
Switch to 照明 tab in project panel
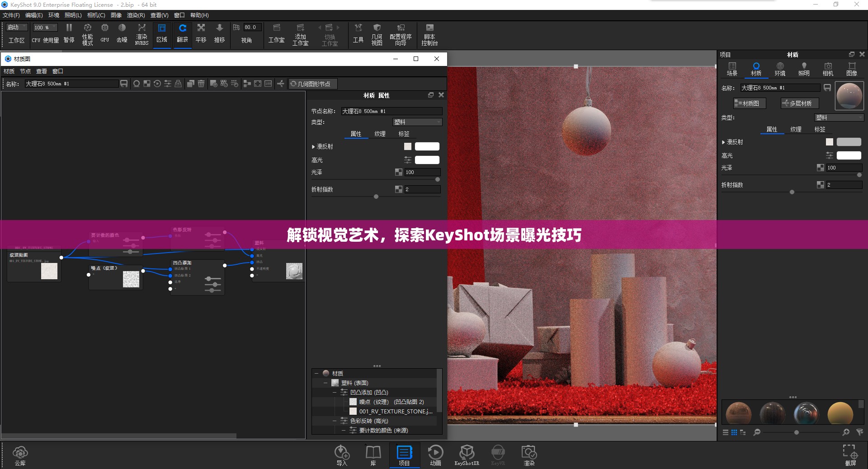coord(804,70)
